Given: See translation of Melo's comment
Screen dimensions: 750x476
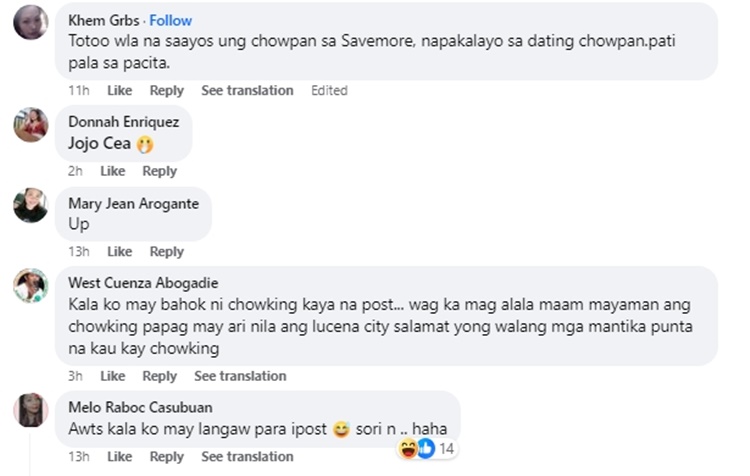Looking at the screenshot, I should [x=247, y=457].
